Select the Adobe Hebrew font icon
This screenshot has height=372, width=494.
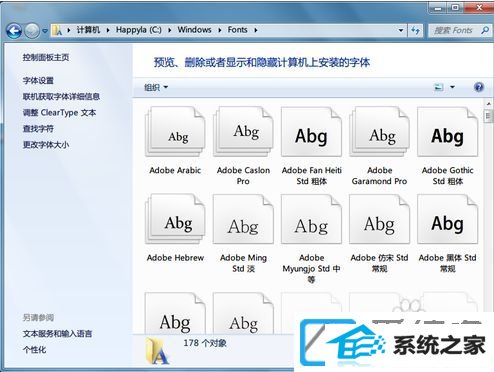tap(175, 219)
